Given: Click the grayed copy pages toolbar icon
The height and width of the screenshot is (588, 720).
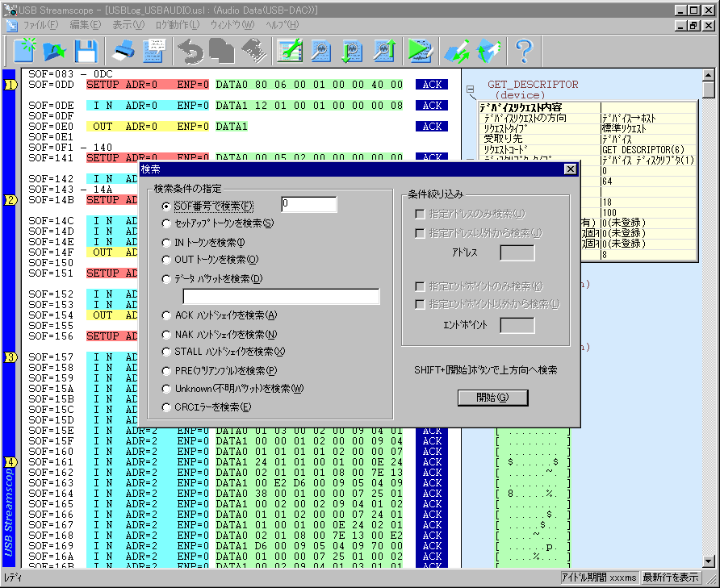Looking at the screenshot, I should coord(221,51).
